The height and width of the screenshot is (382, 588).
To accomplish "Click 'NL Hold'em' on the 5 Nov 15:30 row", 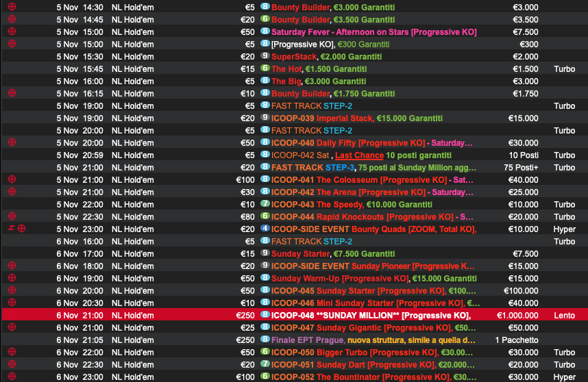I will coord(133,57).
